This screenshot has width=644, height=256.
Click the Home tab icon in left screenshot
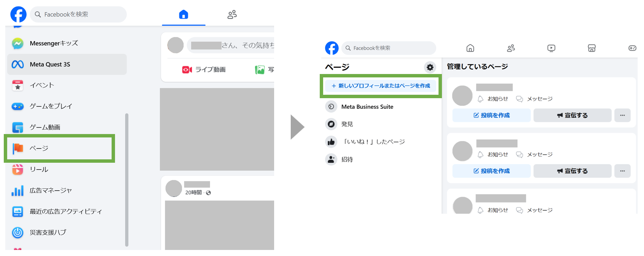[x=184, y=14]
